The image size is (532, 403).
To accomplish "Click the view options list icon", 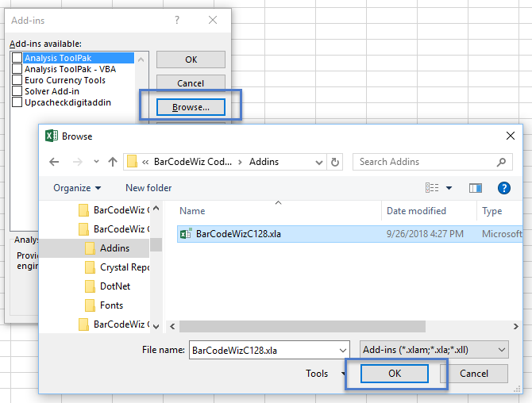I will 432,188.
